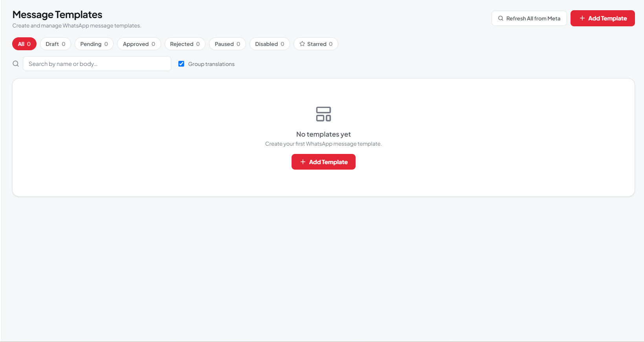
Task: Click Refresh All from Meta button
Action: (x=529, y=18)
